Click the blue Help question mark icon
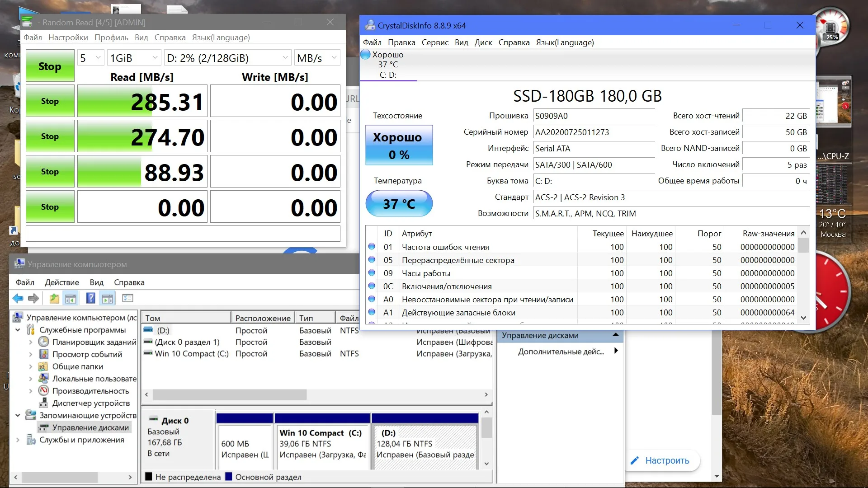This screenshot has height=488, width=868. [90, 298]
